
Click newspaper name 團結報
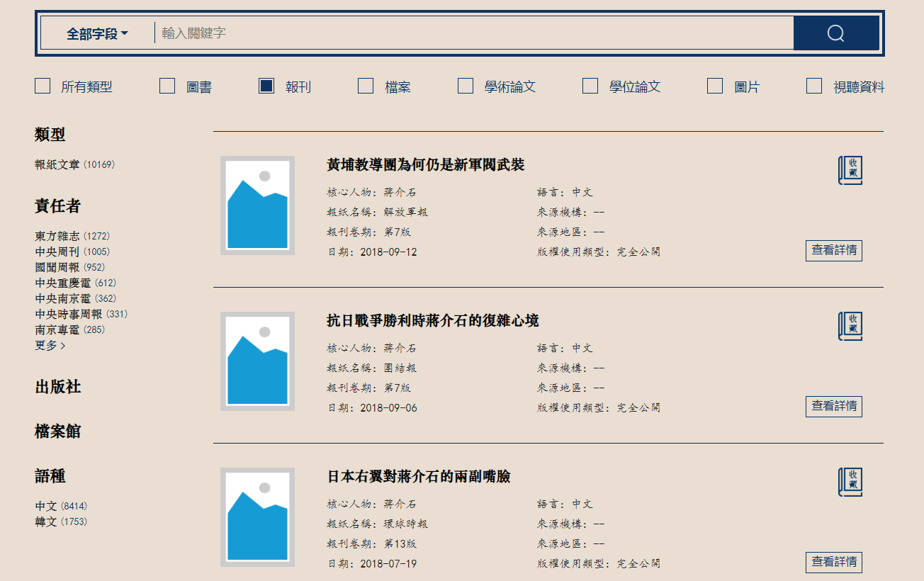[400, 368]
